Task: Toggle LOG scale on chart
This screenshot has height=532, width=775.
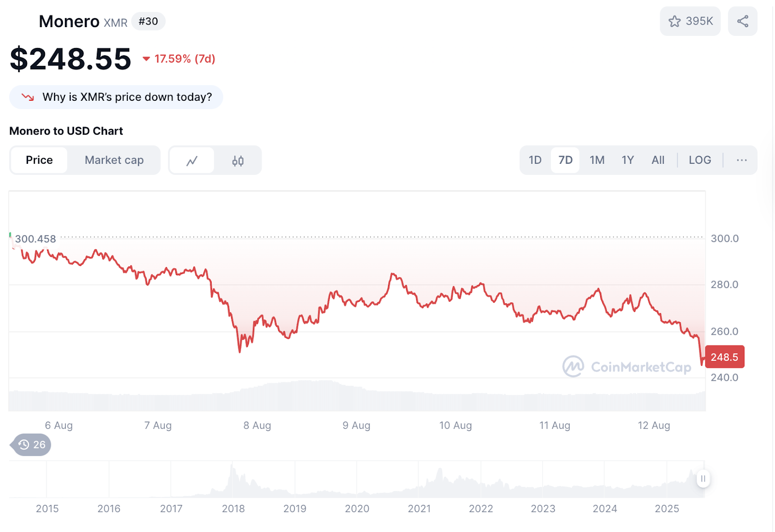Action: click(x=699, y=160)
